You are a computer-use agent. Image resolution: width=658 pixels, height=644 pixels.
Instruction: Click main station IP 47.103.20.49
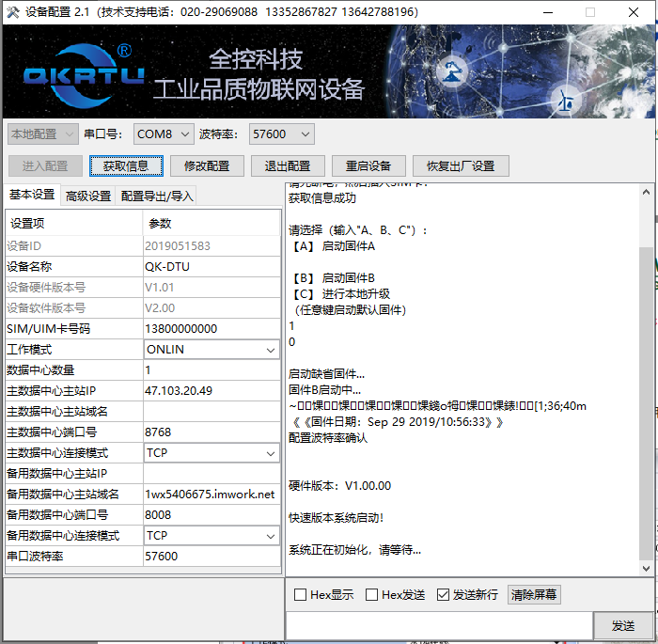pos(211,391)
